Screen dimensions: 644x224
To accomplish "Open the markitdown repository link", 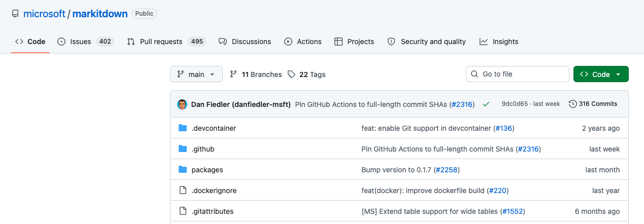I will coord(100,14).
